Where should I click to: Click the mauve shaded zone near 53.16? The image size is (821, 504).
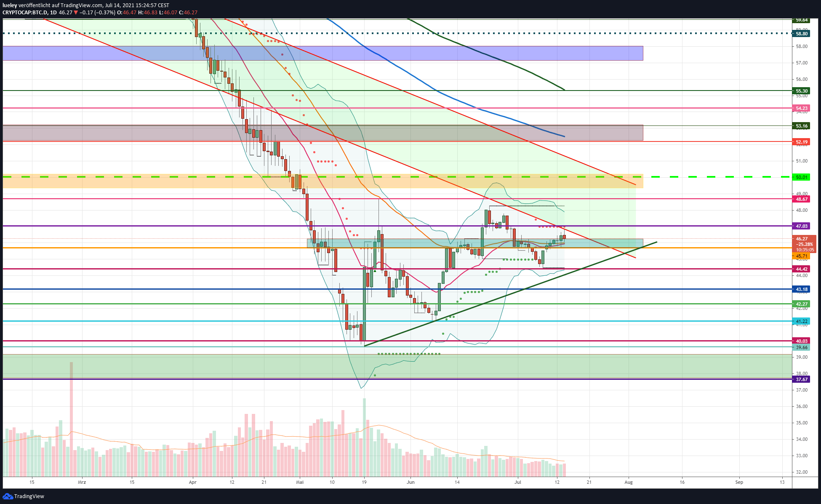[323, 133]
